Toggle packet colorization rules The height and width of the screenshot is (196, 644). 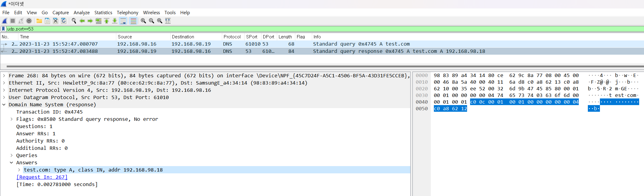click(133, 21)
